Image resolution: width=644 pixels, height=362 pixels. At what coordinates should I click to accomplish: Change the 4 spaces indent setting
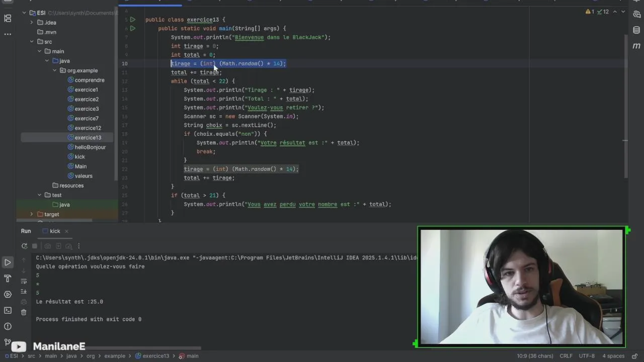(613, 356)
